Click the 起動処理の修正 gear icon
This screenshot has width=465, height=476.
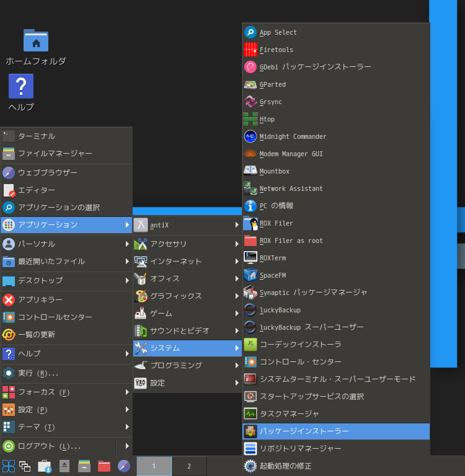(x=250, y=466)
